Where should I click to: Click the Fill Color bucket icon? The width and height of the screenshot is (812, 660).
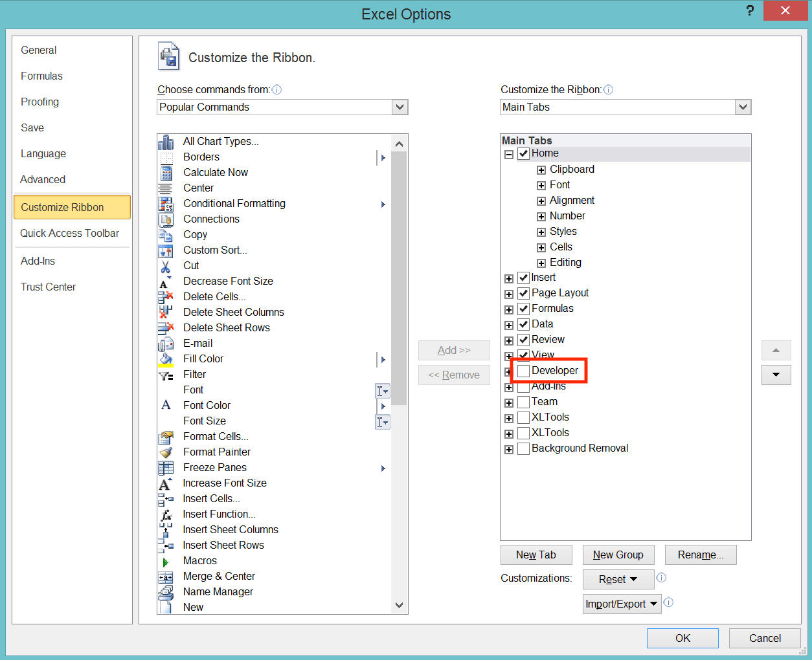[166, 359]
